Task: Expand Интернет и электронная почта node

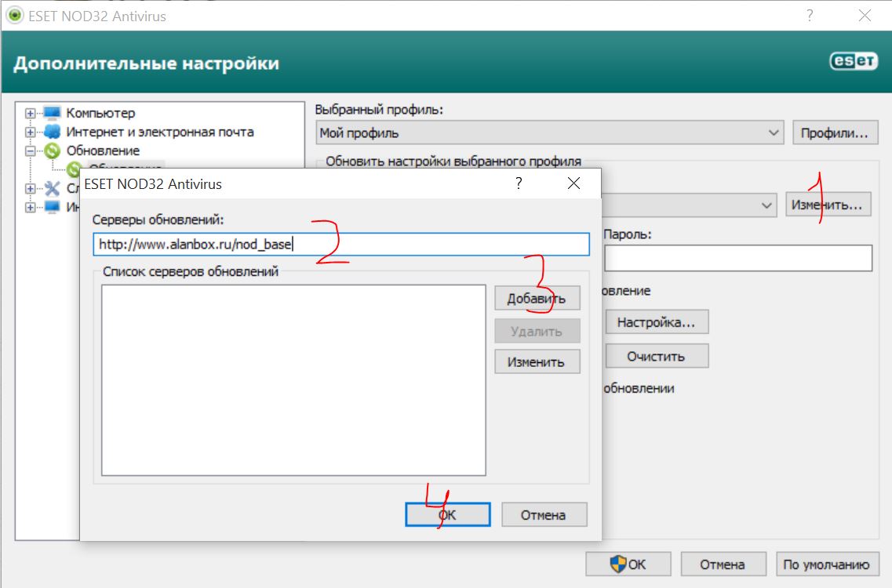Action: tap(30, 132)
